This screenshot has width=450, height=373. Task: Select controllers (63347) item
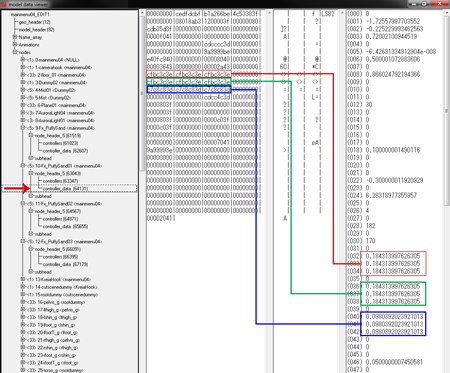coord(60,181)
